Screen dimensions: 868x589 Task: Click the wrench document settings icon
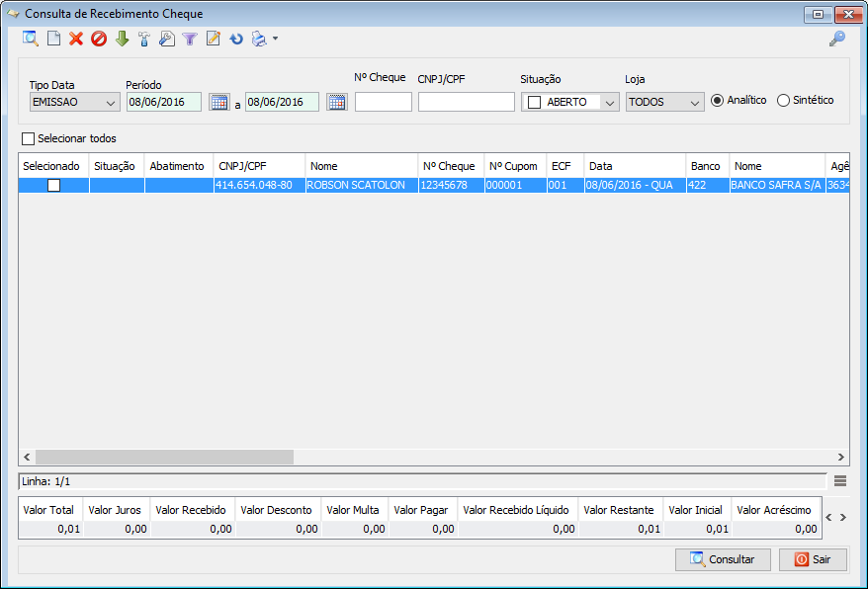coord(167,39)
